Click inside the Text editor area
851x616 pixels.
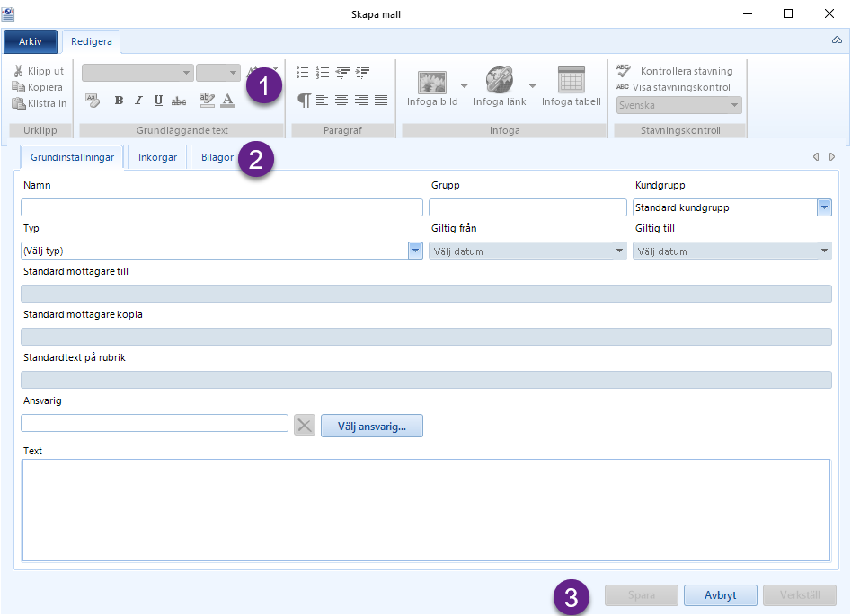pos(426,510)
